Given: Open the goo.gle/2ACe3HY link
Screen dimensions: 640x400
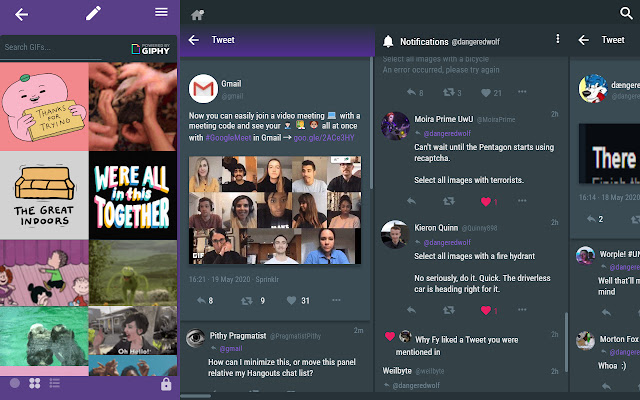Looking at the screenshot, I should click(324, 138).
